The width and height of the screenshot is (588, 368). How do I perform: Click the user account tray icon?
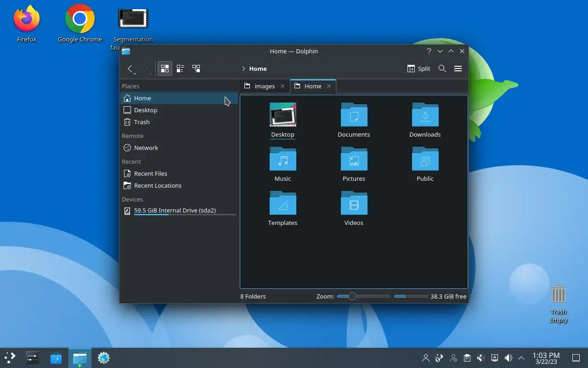(426, 357)
